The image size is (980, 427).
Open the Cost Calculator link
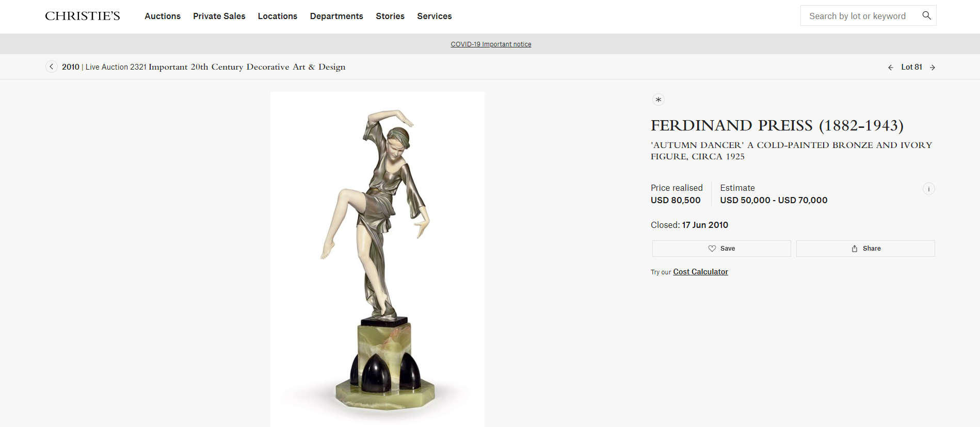(x=700, y=272)
